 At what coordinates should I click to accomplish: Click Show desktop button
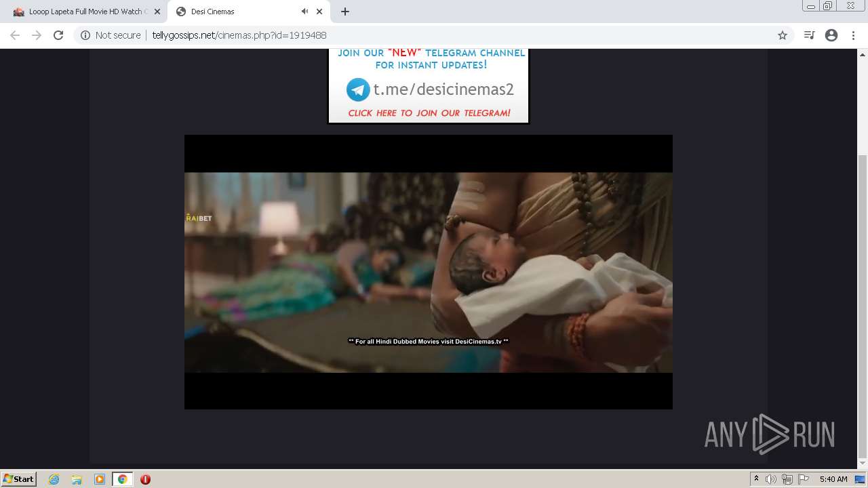point(861,479)
